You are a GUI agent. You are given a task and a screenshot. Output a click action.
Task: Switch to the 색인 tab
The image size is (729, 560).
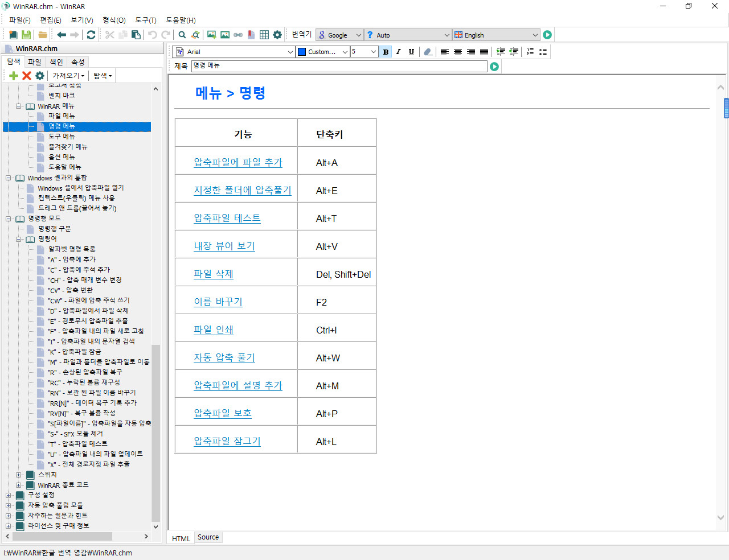[x=56, y=62]
